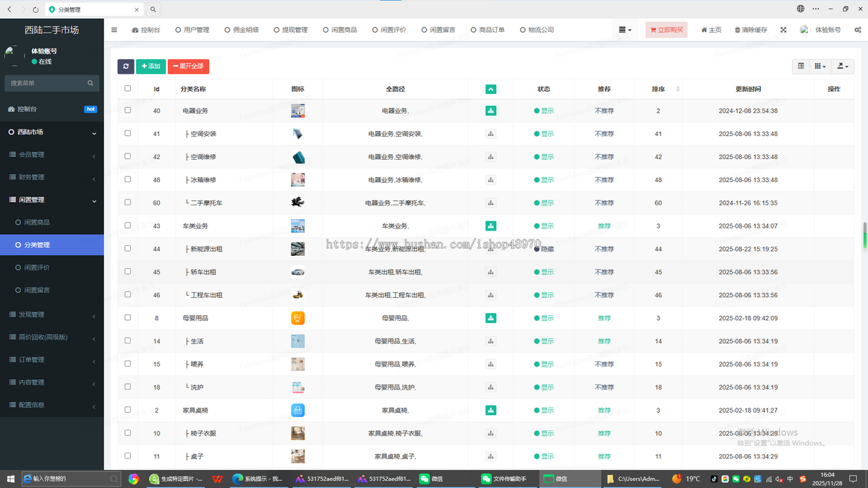Click the 主页 (home) icon
Viewport: 868px width, 488px height.
point(710,30)
